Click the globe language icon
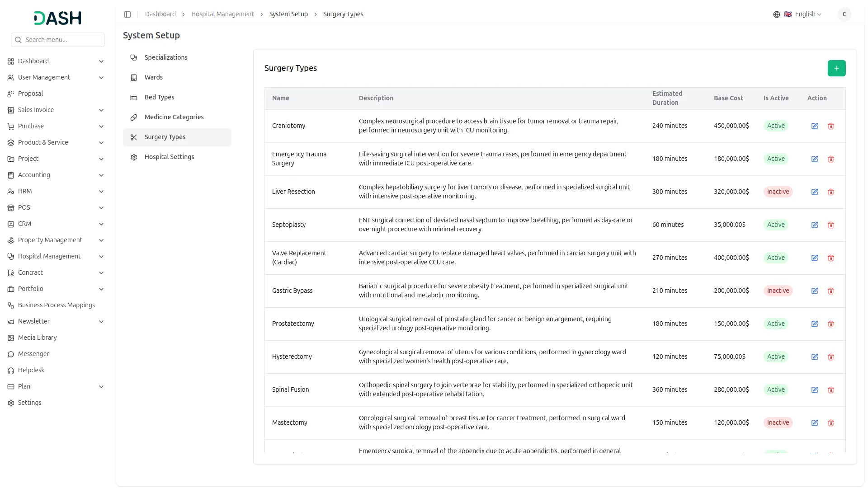Screen dimensions: 868x488 click(776, 14)
